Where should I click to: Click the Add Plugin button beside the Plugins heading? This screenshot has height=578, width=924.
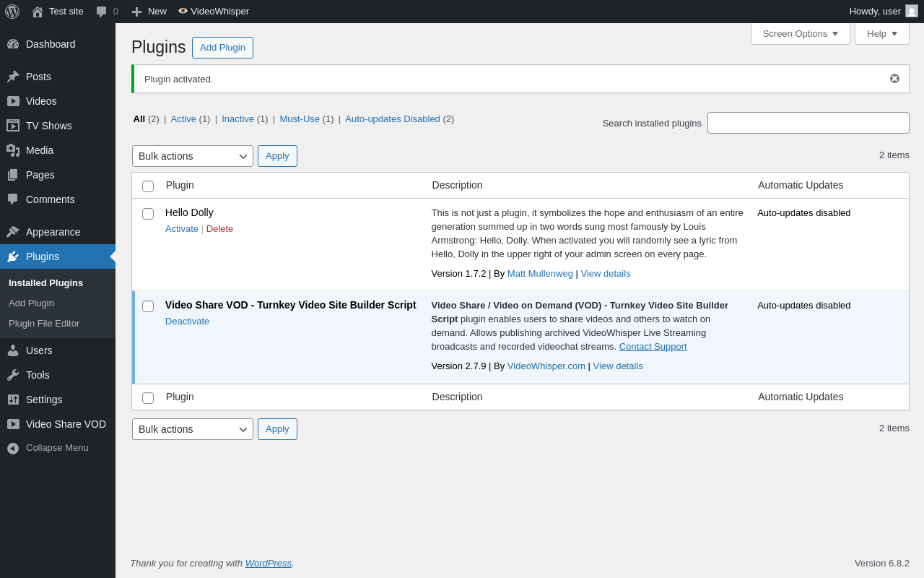(222, 48)
